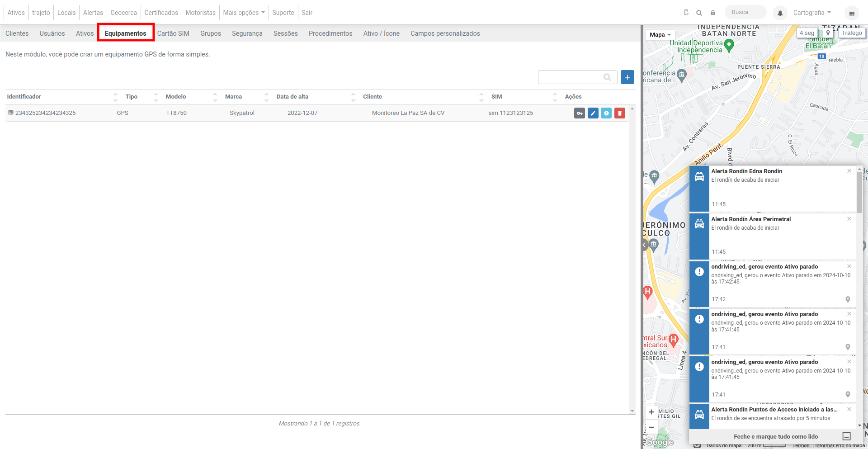Open the Suporte link
Viewport: 868px width, 449px height.
tap(283, 13)
